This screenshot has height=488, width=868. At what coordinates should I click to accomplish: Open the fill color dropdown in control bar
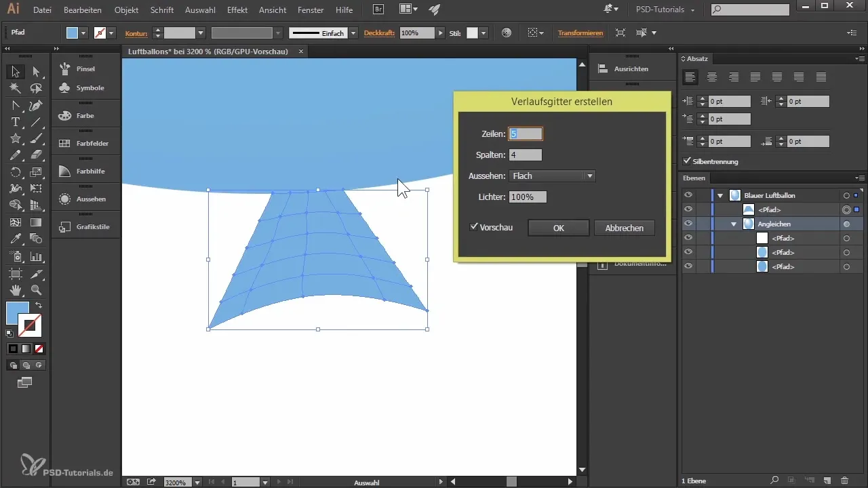84,33
